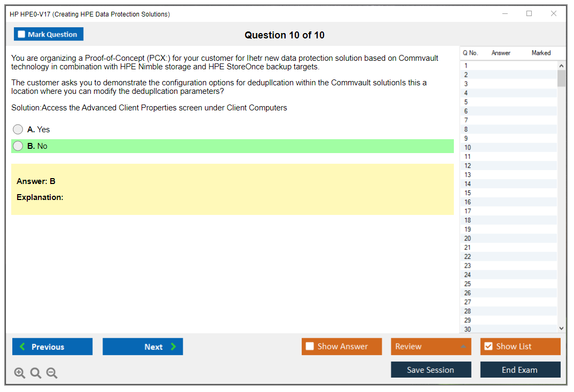This screenshot has height=392, width=574.
Task: Click the green left arrow on Previous
Action: (22, 347)
